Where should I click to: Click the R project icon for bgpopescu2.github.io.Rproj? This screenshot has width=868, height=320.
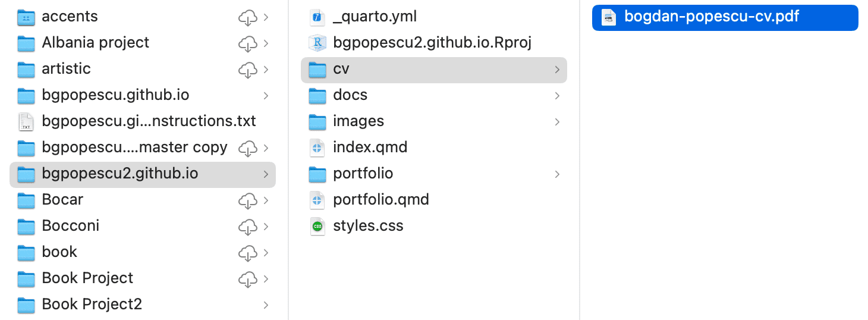(317, 43)
